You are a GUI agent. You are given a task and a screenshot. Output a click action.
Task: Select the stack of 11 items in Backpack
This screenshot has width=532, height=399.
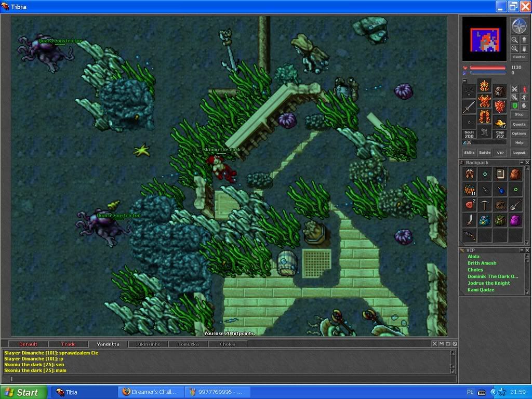470,190
